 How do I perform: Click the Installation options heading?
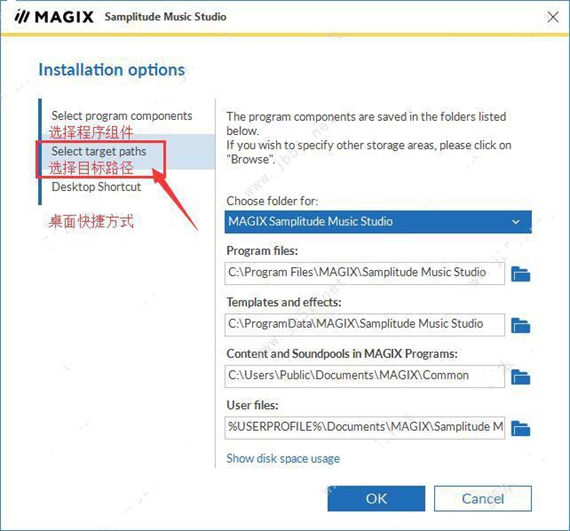112,70
